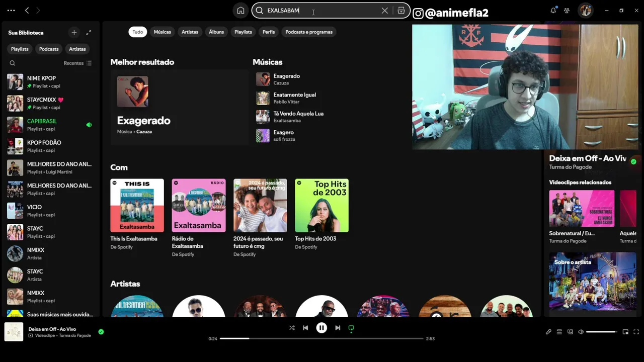Toggle shuffle playback
Screen dimensions: 644x362
292,328
